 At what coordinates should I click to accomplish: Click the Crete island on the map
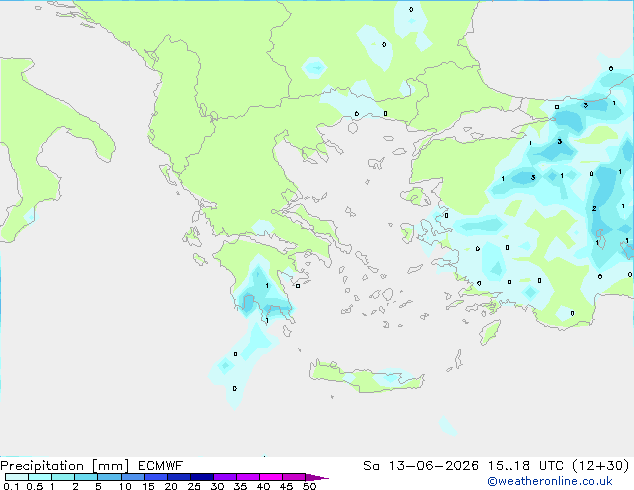pos(366,376)
